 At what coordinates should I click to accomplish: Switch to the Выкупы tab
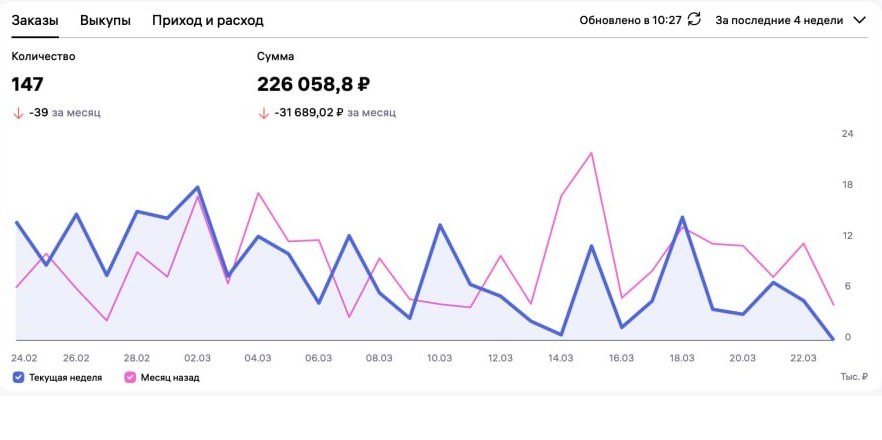click(x=105, y=21)
